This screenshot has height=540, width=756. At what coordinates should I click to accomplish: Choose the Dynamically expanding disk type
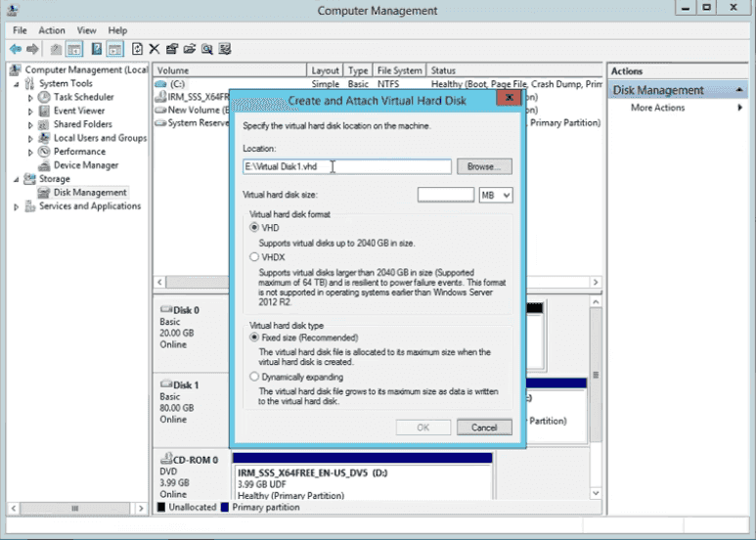pyautogui.click(x=254, y=377)
